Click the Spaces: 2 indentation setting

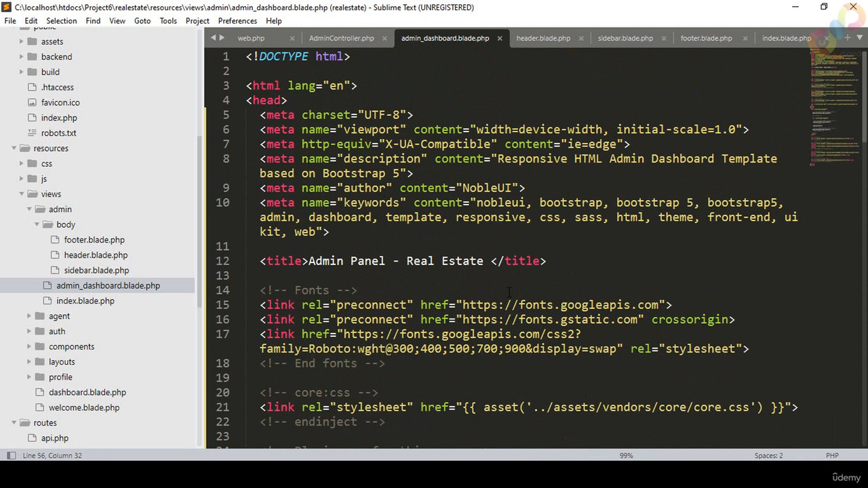coord(769,455)
